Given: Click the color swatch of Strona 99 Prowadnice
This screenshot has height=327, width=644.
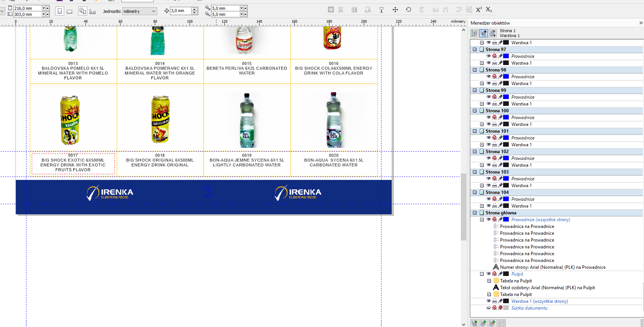Looking at the screenshot, I should (x=506, y=97).
